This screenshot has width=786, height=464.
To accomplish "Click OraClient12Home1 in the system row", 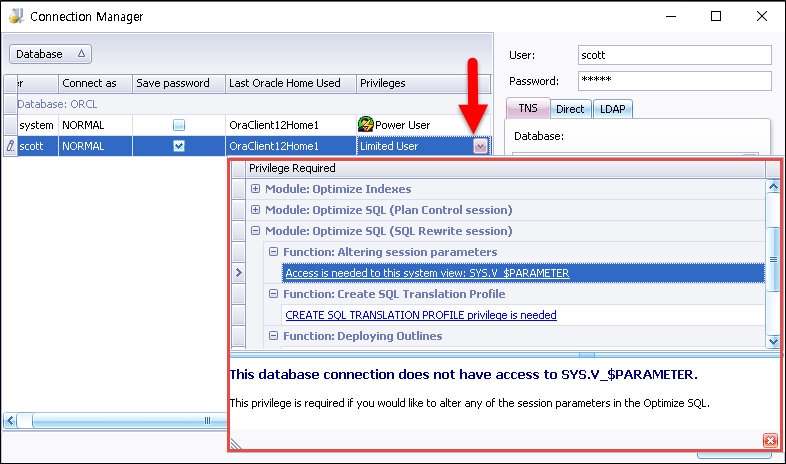I will coord(274,125).
